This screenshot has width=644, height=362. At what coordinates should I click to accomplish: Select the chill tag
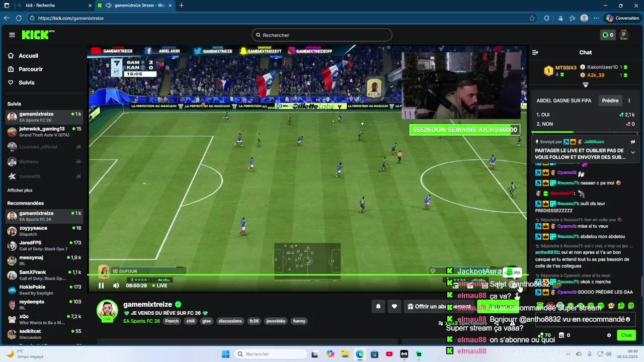(x=190, y=321)
